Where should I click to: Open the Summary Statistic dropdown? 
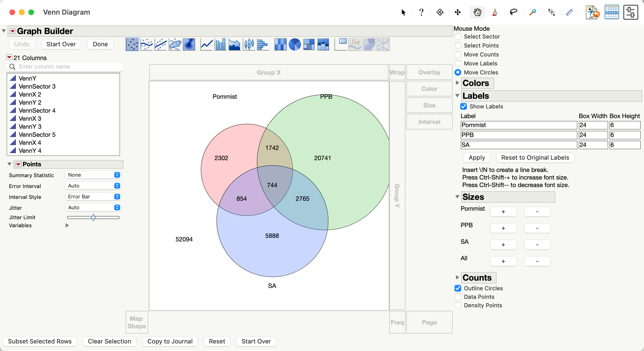tap(93, 175)
